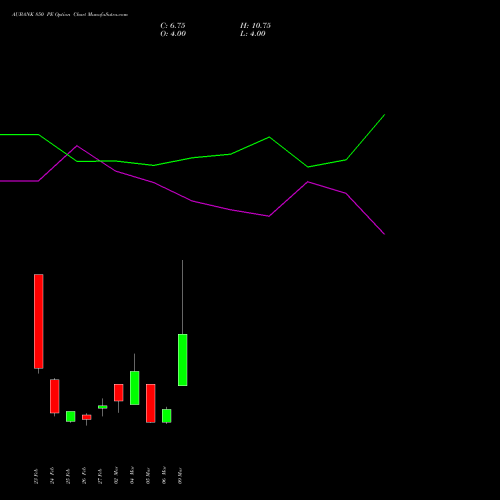The image size is (500, 500).
Task: Click the 02 Mar date label
Action: 116,476
